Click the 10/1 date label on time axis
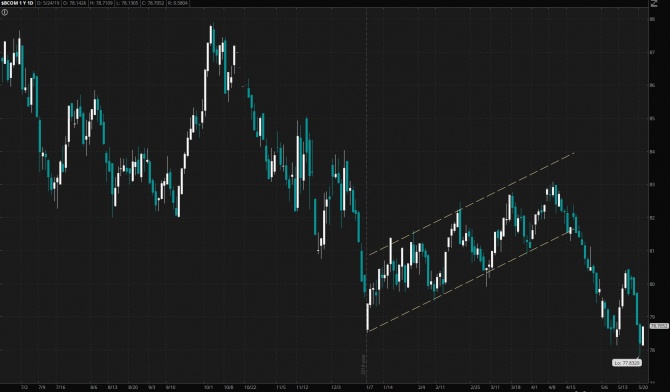 click(x=209, y=387)
